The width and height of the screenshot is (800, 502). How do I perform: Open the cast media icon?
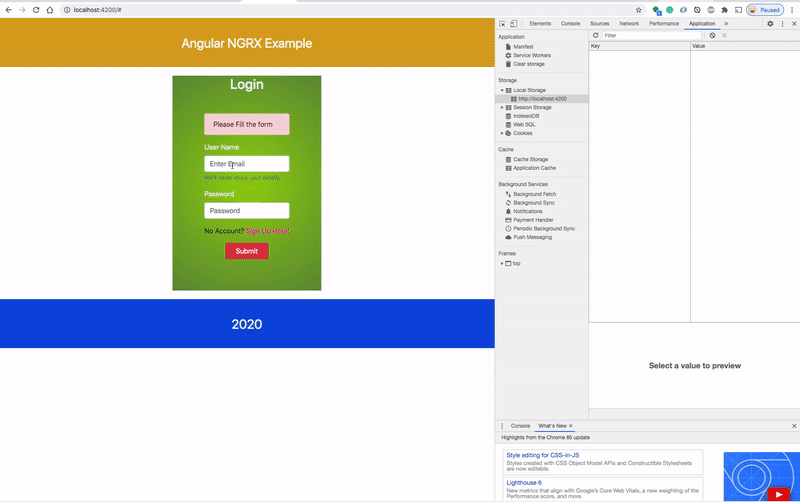point(738,10)
